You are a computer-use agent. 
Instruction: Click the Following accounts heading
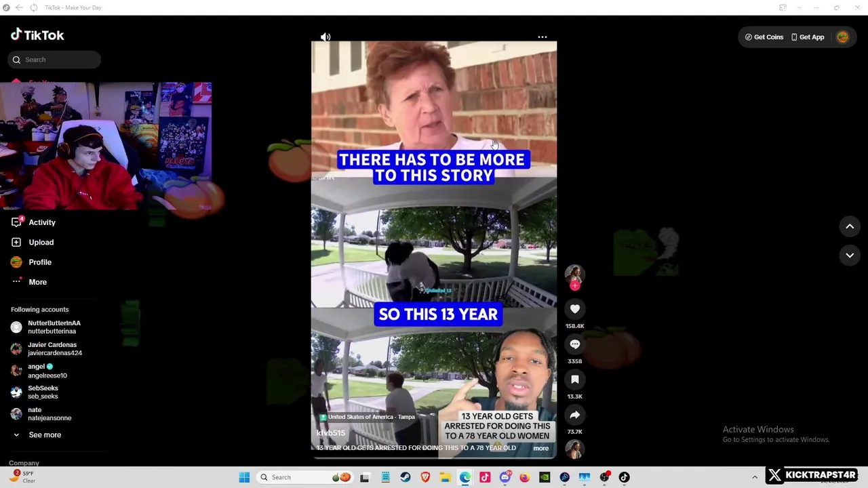click(x=39, y=309)
